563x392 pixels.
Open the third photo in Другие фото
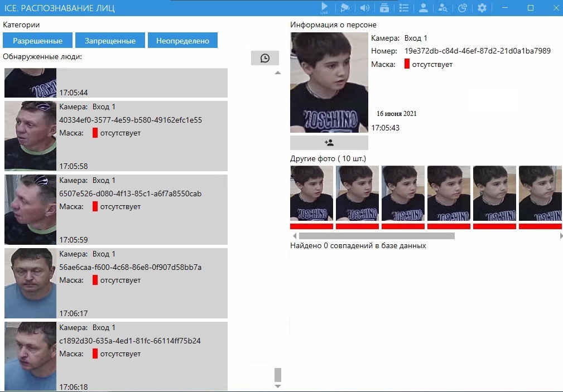(403, 193)
